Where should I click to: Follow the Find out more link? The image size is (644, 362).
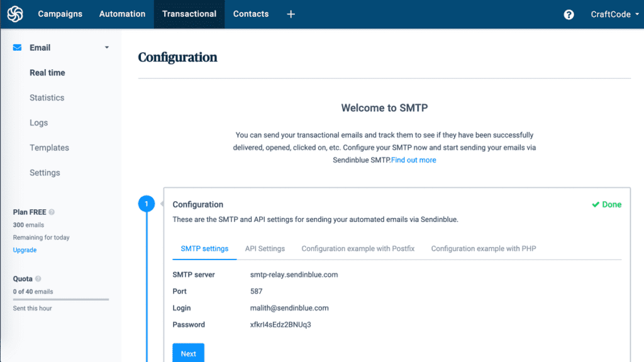pyautogui.click(x=414, y=160)
